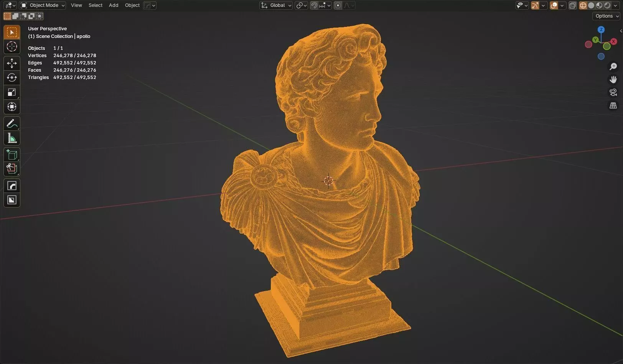Click the unlabeled green negative Y gizmo circle
Image resolution: width=623 pixels, height=364 pixels.
pos(607,46)
